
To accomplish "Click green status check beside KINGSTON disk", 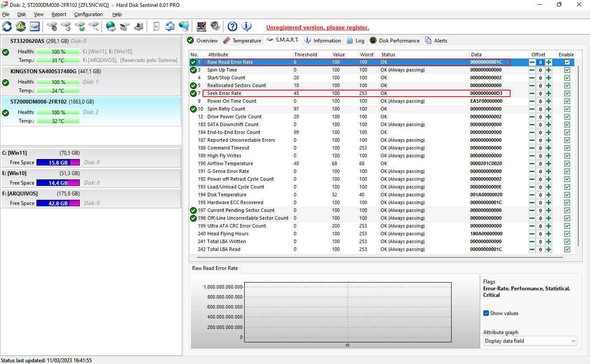I will pyautogui.click(x=6, y=82).
